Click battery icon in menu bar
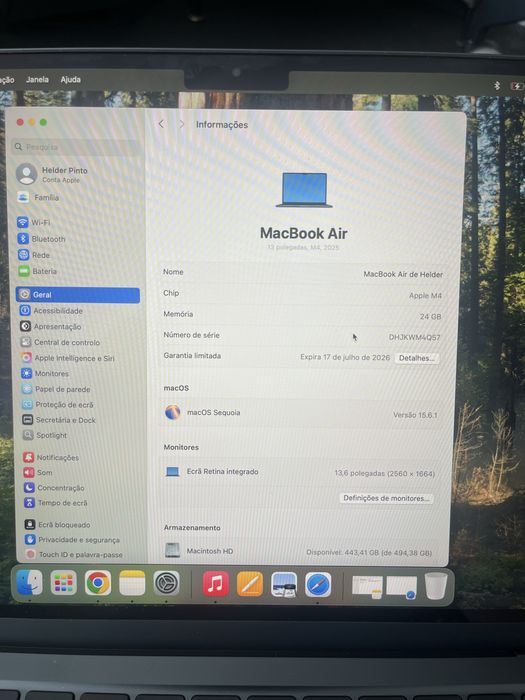The width and height of the screenshot is (525, 700). [x=517, y=86]
